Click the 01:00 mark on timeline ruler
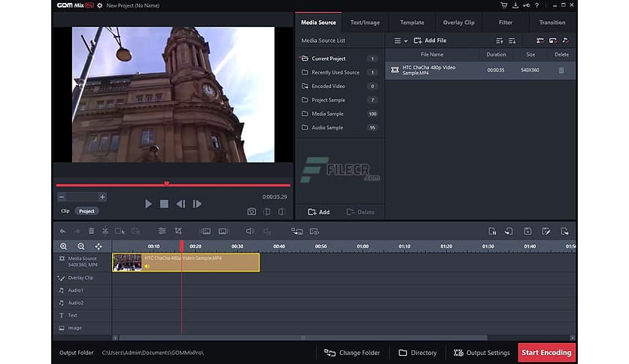Screen dimensions: 629x364 pyautogui.click(x=363, y=246)
